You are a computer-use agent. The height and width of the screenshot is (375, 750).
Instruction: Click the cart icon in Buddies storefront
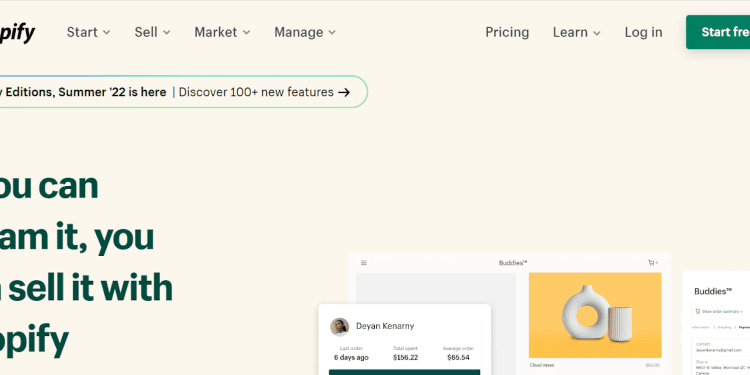651,263
